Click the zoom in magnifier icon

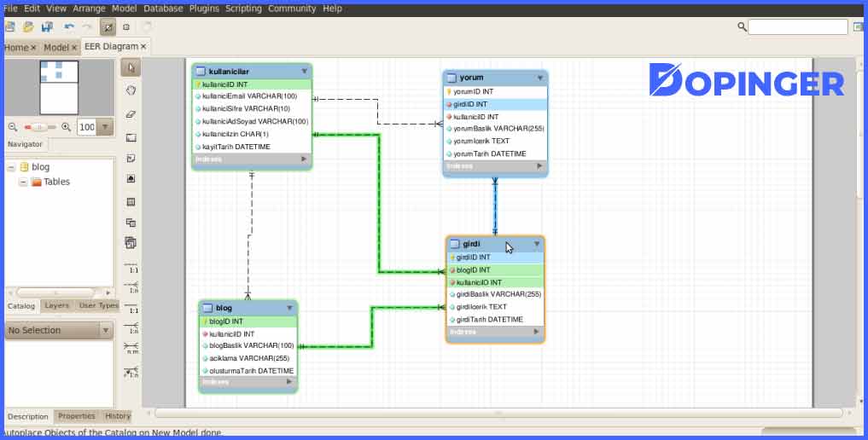66,127
